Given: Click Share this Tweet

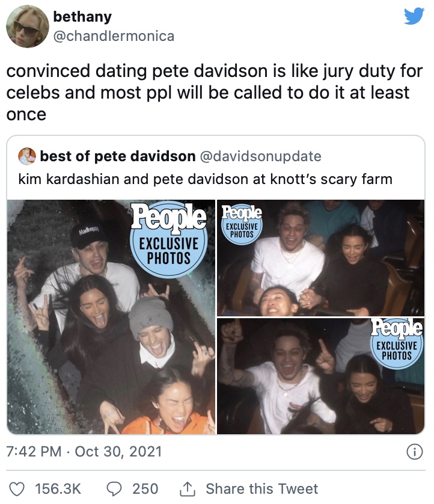Looking at the screenshot, I should click(x=262, y=489).
